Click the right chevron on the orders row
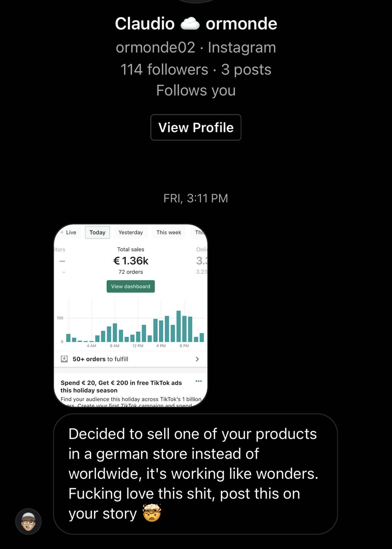 198,359
